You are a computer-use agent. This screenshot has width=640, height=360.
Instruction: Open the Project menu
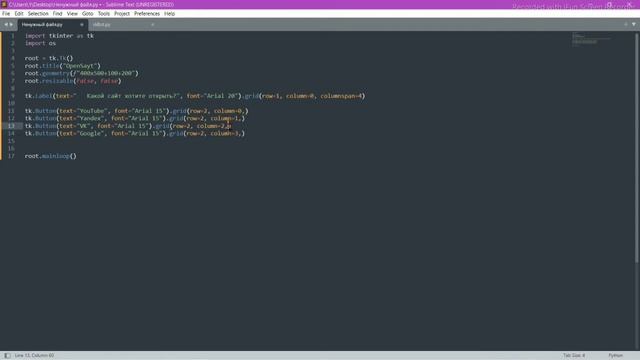click(x=122, y=13)
